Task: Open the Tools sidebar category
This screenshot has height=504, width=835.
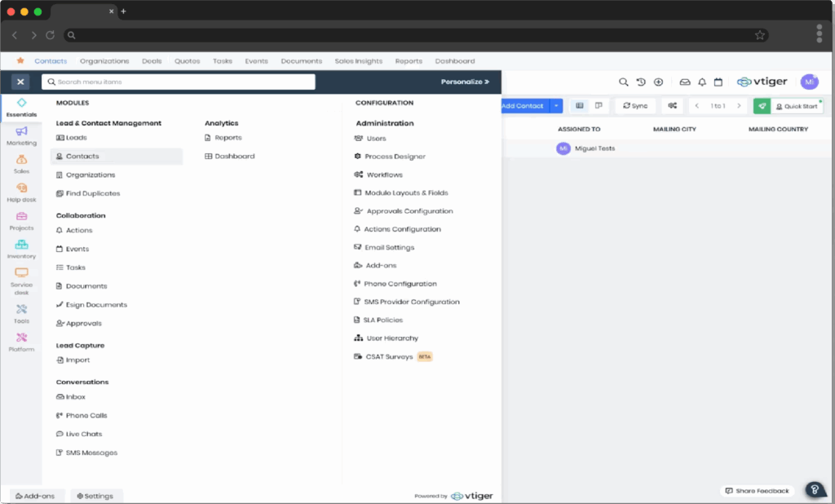Action: point(21,313)
